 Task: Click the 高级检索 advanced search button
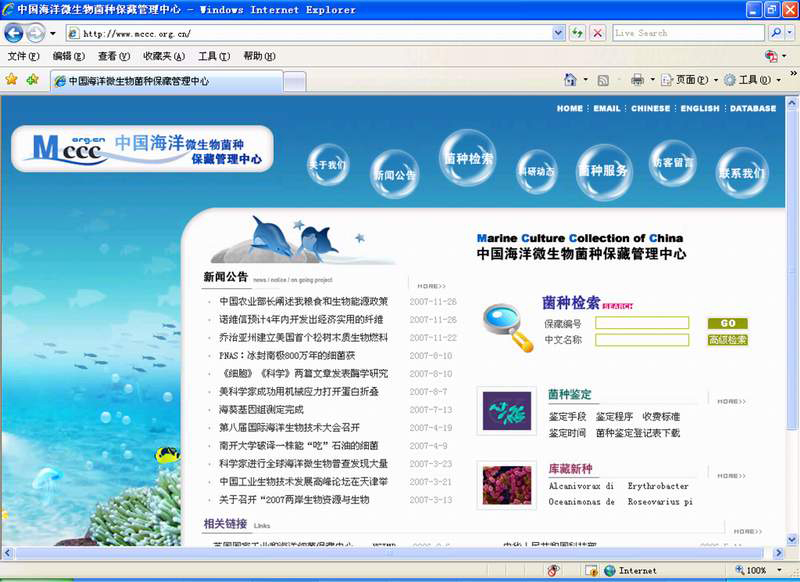(728, 340)
